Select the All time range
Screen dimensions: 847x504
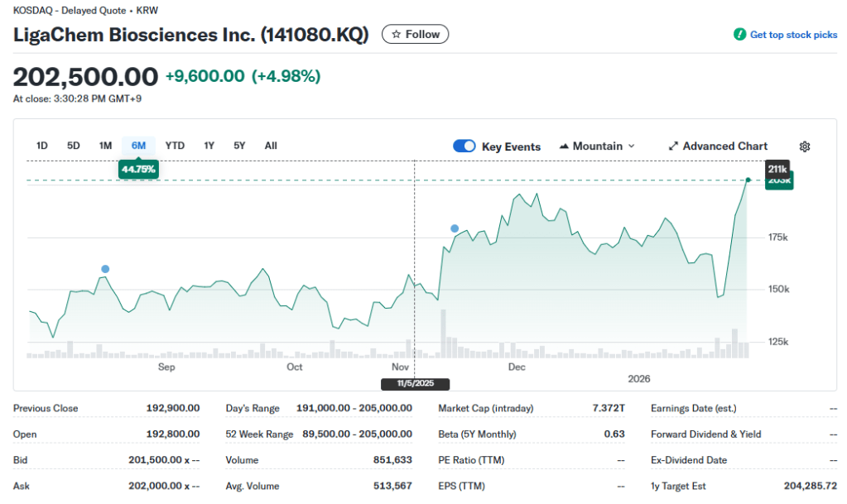[x=271, y=146]
